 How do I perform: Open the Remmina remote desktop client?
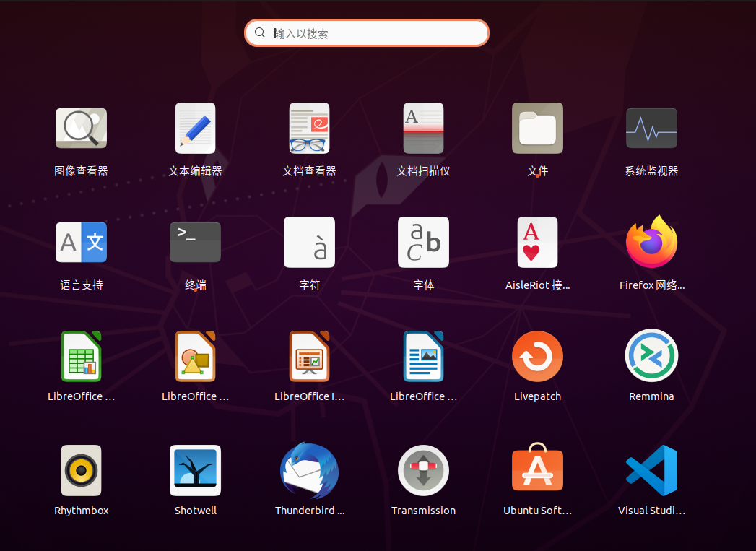pyautogui.click(x=651, y=355)
